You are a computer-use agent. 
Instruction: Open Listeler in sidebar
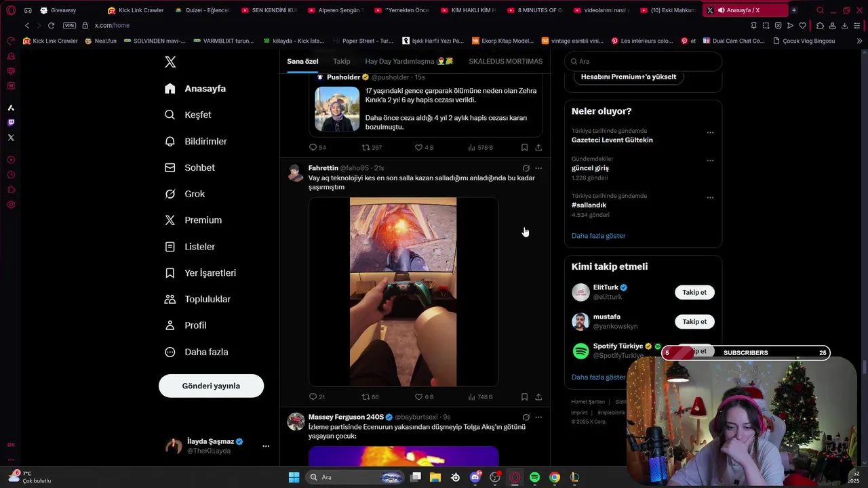click(x=190, y=247)
